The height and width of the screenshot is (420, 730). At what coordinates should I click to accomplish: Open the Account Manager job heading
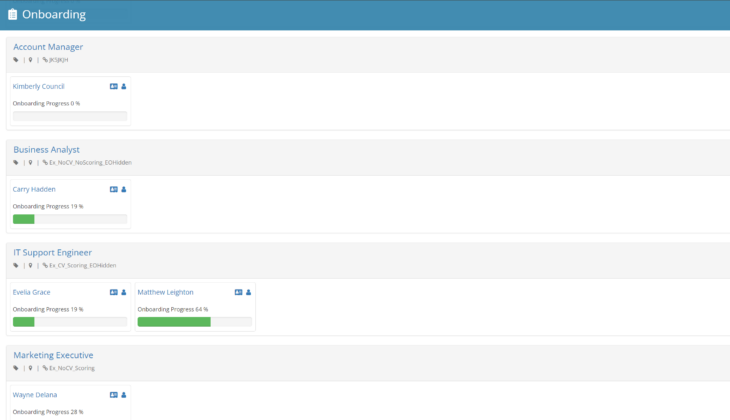48,47
